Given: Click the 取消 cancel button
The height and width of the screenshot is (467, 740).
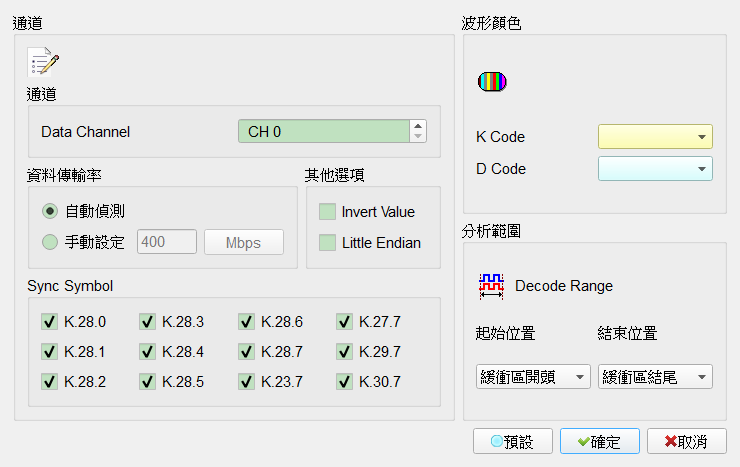Looking at the screenshot, I should click(x=687, y=441).
